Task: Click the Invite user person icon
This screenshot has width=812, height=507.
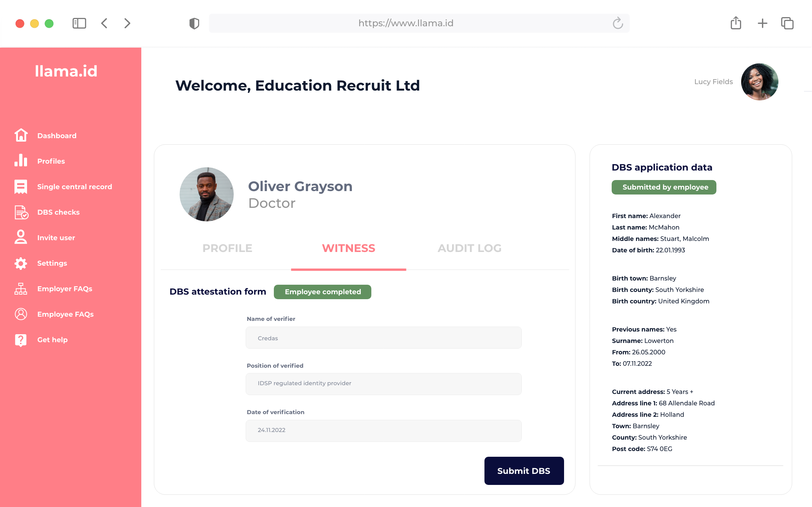Action: pos(21,237)
